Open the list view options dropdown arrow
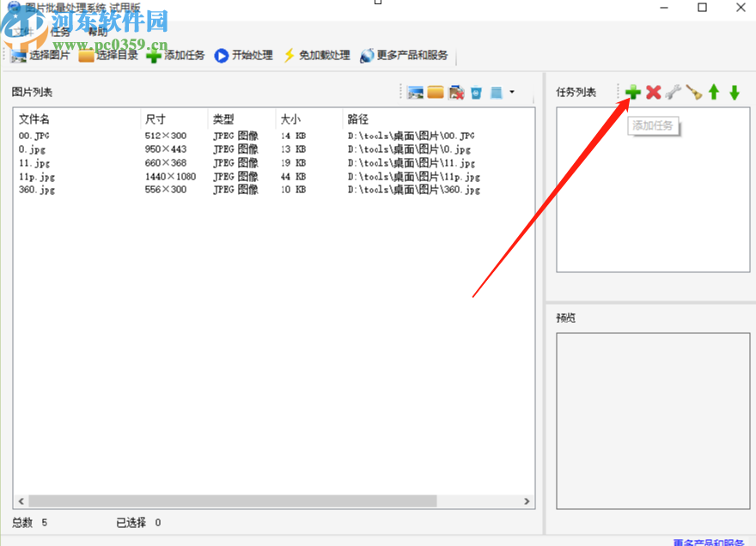The height and width of the screenshot is (546, 756). pos(513,92)
